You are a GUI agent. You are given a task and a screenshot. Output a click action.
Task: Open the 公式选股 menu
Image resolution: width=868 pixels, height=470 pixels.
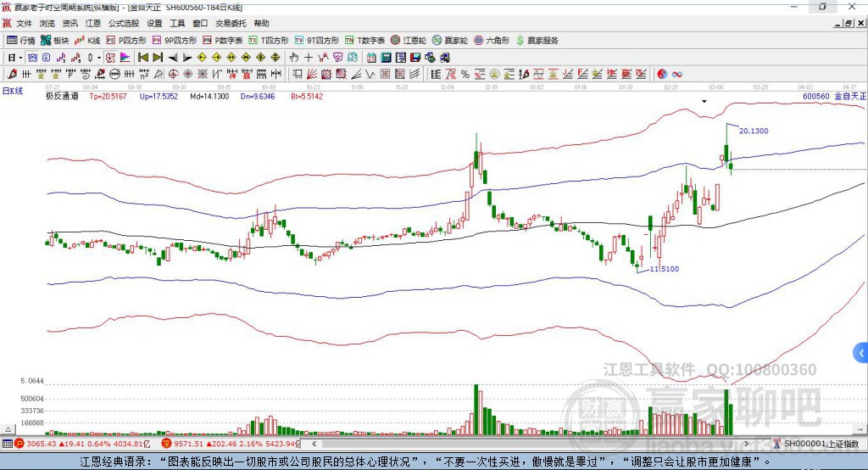pos(124,23)
